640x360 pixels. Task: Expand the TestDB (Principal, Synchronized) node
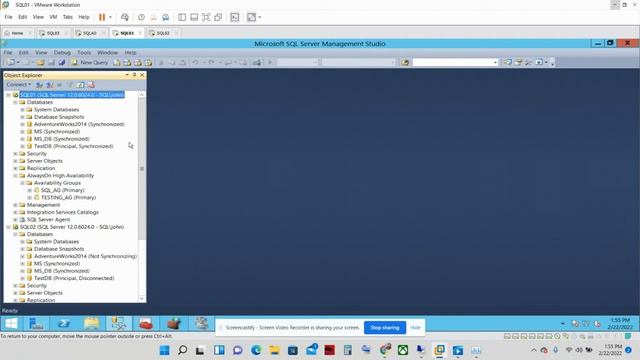point(23,146)
